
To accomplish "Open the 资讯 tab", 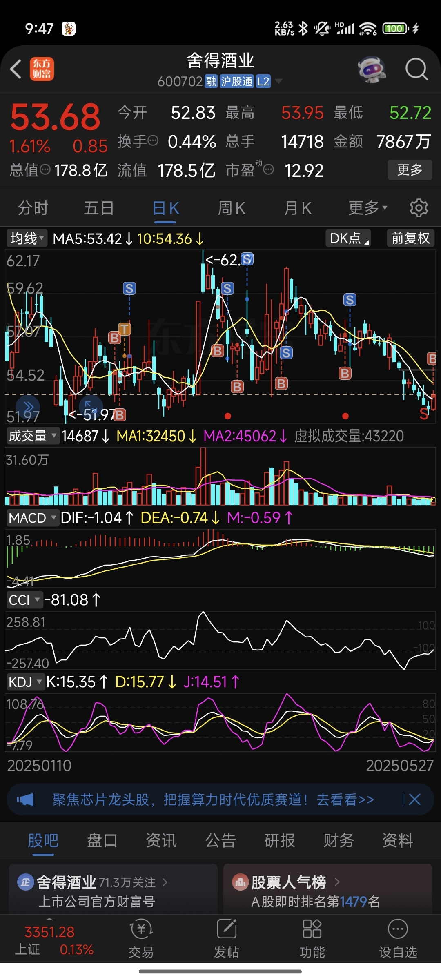I will coord(161,840).
